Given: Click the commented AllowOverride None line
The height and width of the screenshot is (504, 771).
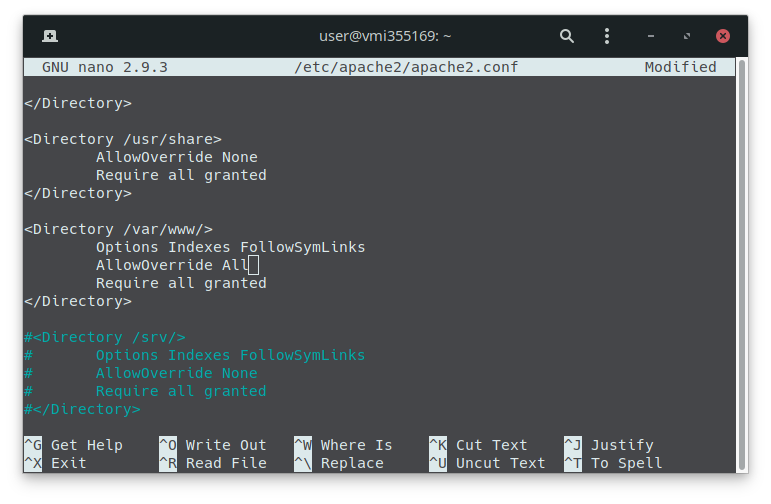Looking at the screenshot, I should tap(176, 373).
